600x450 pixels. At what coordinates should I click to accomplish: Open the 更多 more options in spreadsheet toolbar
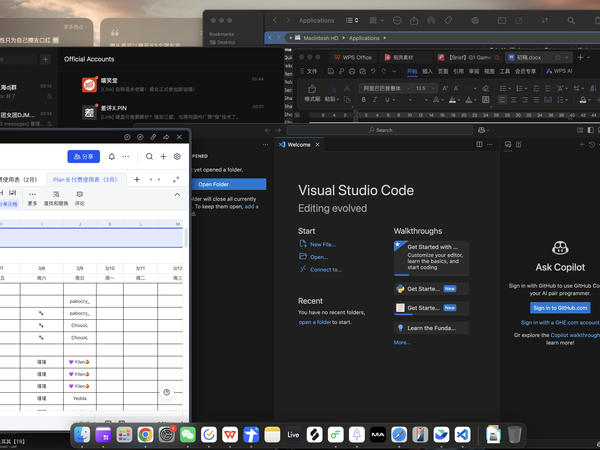click(33, 198)
